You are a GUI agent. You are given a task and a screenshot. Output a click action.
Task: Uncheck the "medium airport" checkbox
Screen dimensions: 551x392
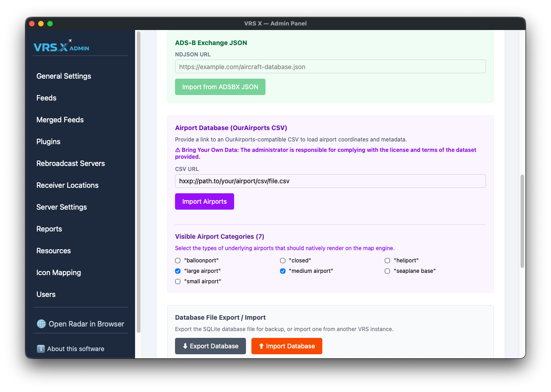pos(283,271)
